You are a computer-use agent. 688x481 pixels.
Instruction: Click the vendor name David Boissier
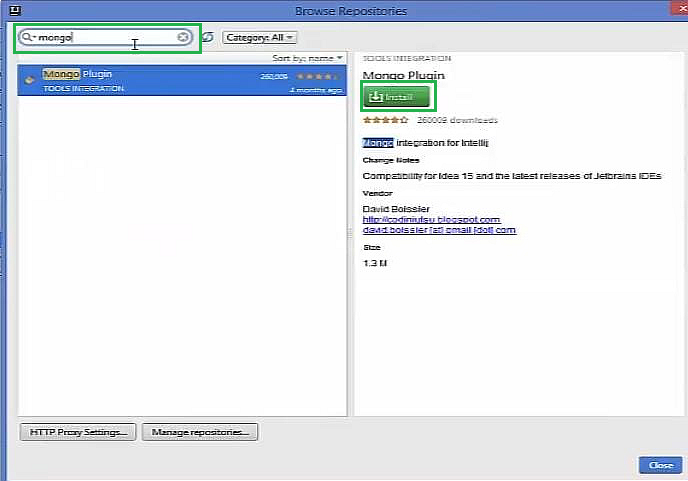pos(396,209)
